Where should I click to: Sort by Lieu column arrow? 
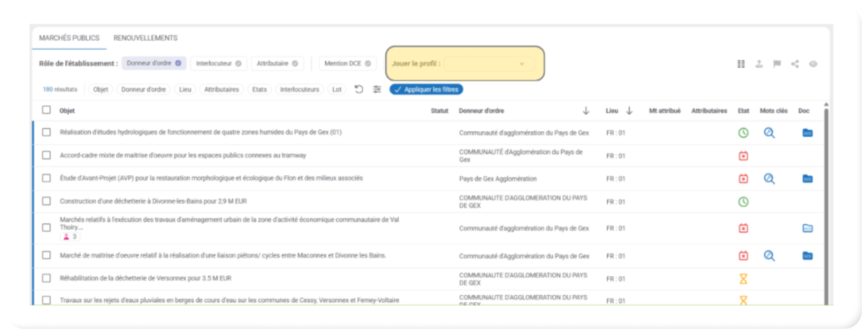629,110
